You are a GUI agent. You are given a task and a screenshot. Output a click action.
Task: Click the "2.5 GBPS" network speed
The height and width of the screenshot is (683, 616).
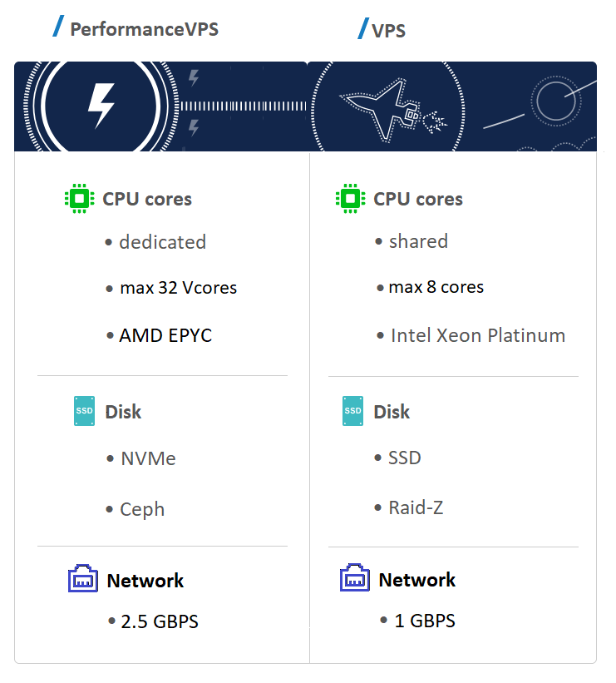click(x=160, y=621)
